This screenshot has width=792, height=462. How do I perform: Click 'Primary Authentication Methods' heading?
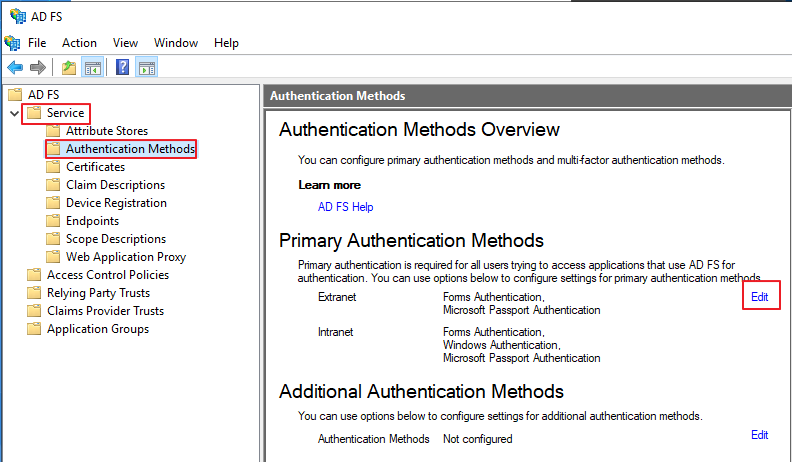point(411,240)
